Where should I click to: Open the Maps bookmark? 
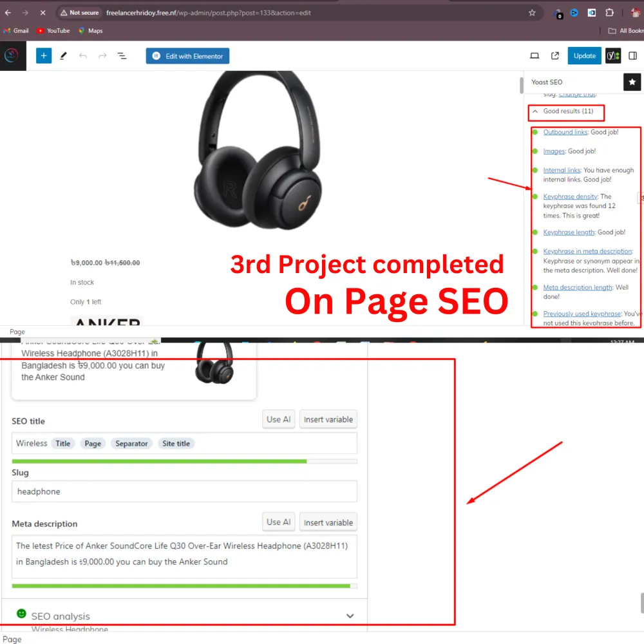[x=90, y=31]
